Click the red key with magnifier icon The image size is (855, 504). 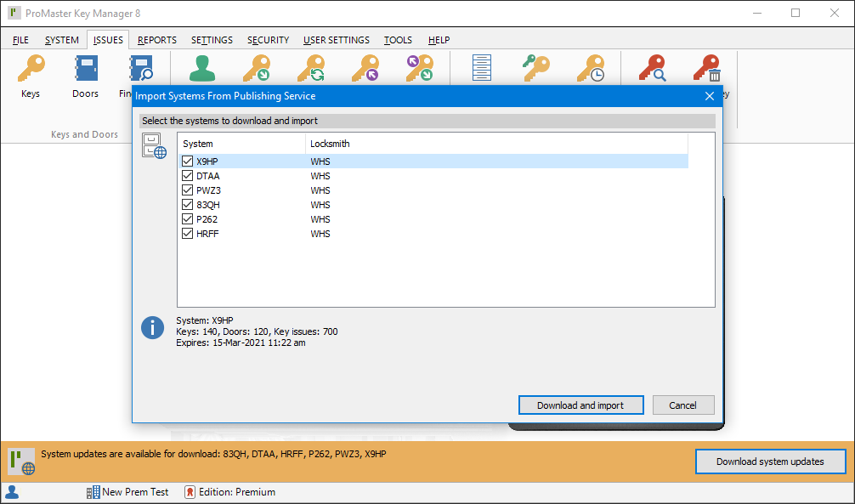[x=653, y=69]
